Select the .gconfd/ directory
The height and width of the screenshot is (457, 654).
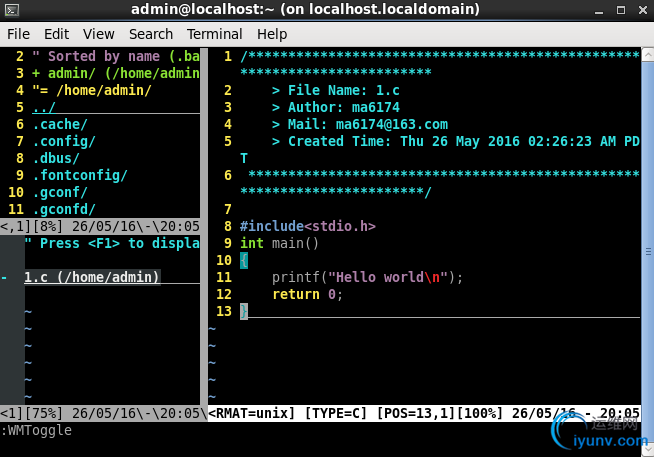pyautogui.click(x=64, y=209)
